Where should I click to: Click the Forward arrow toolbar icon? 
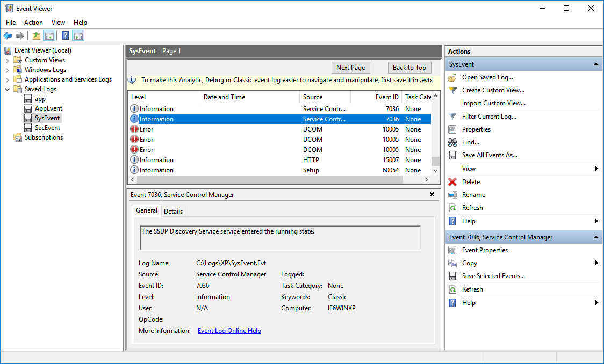tap(20, 36)
